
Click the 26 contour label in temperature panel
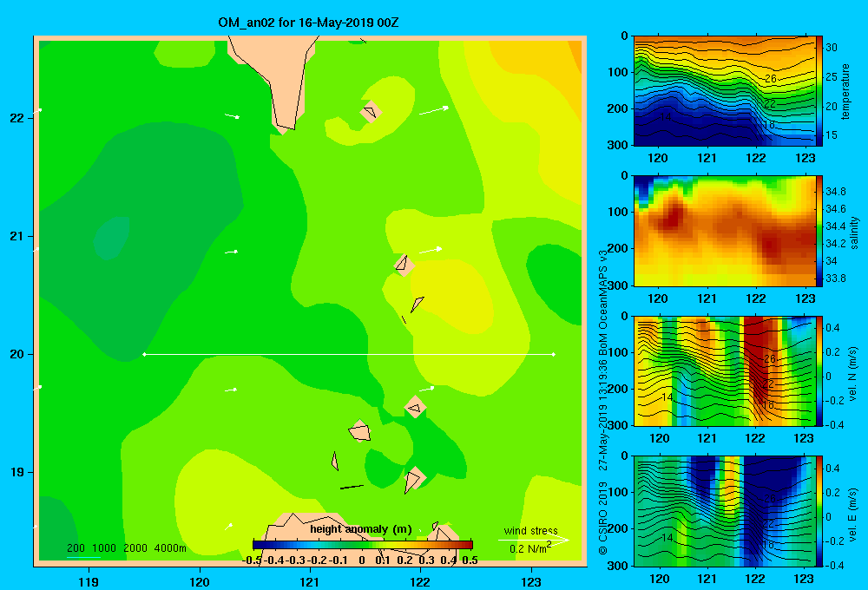tap(770, 79)
